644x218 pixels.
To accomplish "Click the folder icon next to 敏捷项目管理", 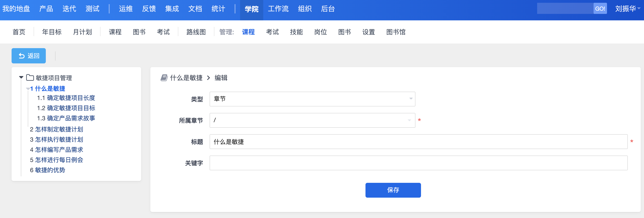I will pos(30,78).
